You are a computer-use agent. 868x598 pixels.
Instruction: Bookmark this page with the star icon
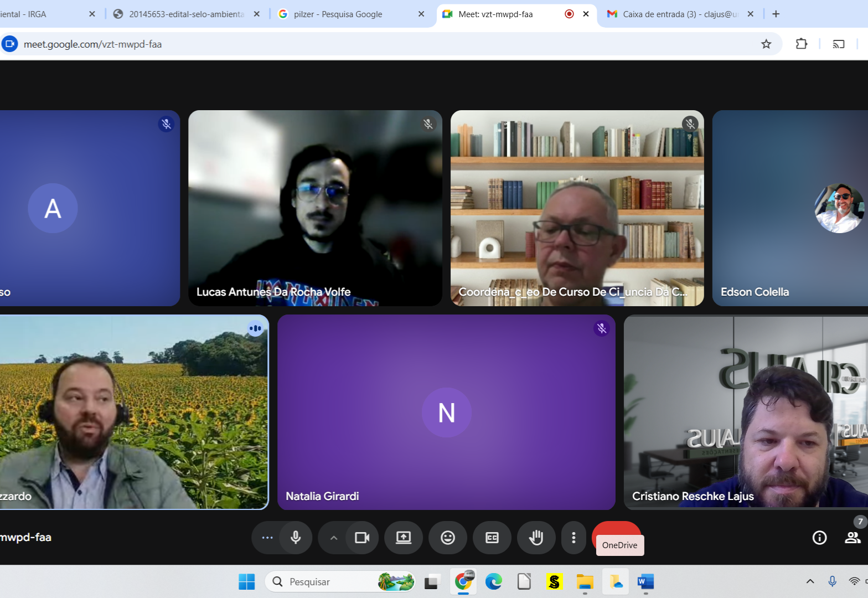(x=766, y=44)
